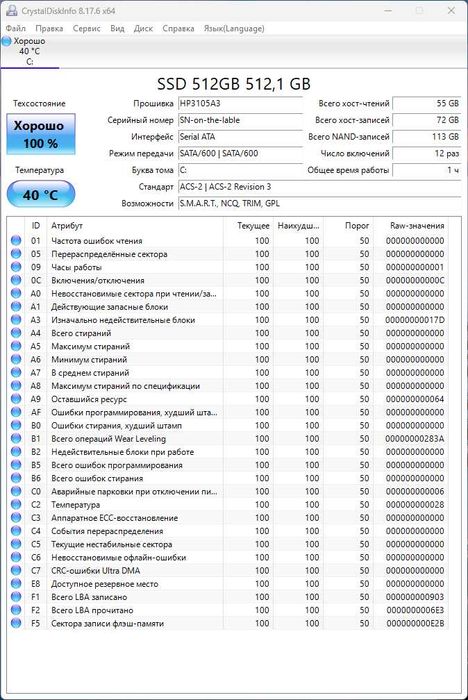Select the row 'Невосстановимые сектора при чтении/за...'
Viewport: 468px width, 700px height.
(228, 294)
